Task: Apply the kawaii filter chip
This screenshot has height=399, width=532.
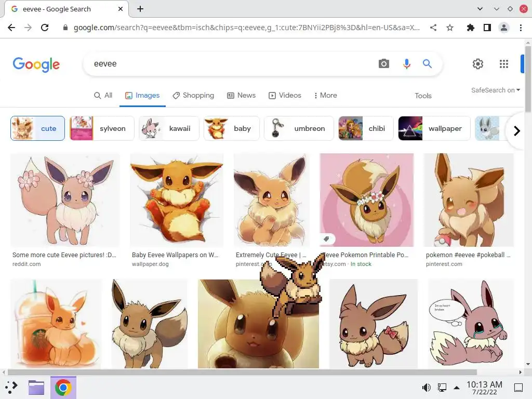Action: pyautogui.click(x=169, y=128)
